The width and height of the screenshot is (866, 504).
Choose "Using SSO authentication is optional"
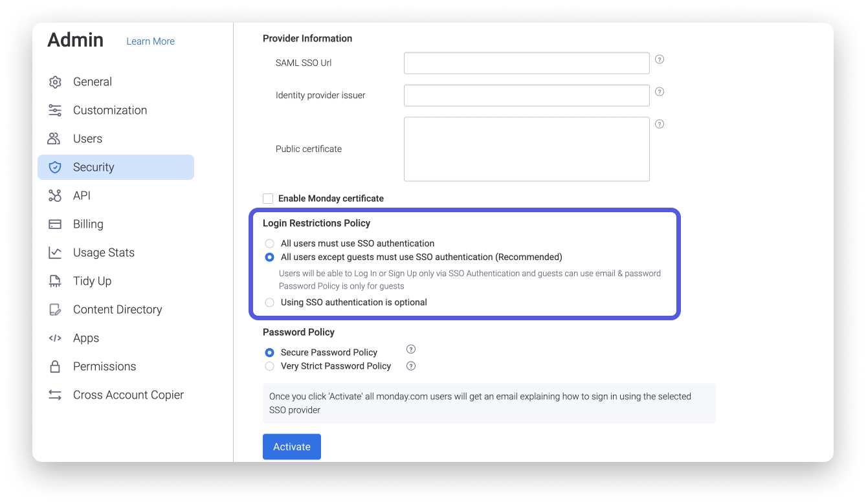point(269,302)
